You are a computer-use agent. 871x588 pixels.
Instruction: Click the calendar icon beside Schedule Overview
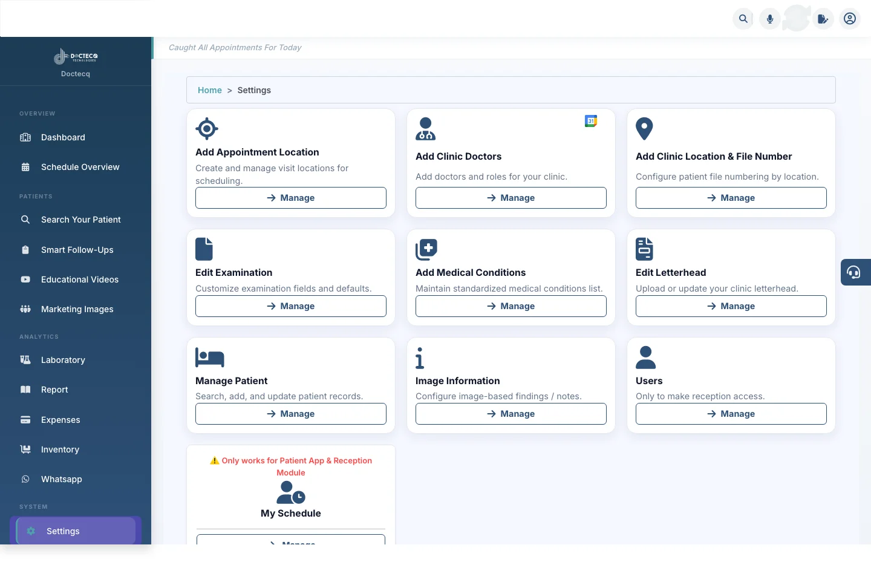click(x=25, y=167)
